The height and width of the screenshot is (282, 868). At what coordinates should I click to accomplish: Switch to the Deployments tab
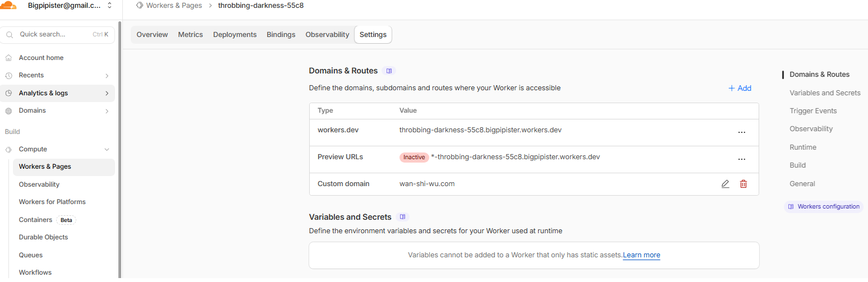tap(235, 34)
